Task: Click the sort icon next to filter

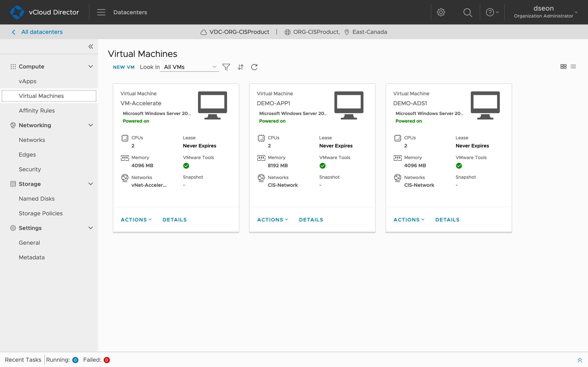Action: [x=241, y=67]
